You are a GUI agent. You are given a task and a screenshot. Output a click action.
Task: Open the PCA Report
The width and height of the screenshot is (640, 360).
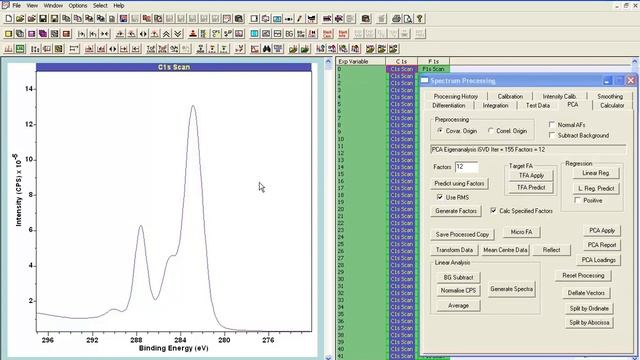tap(602, 245)
